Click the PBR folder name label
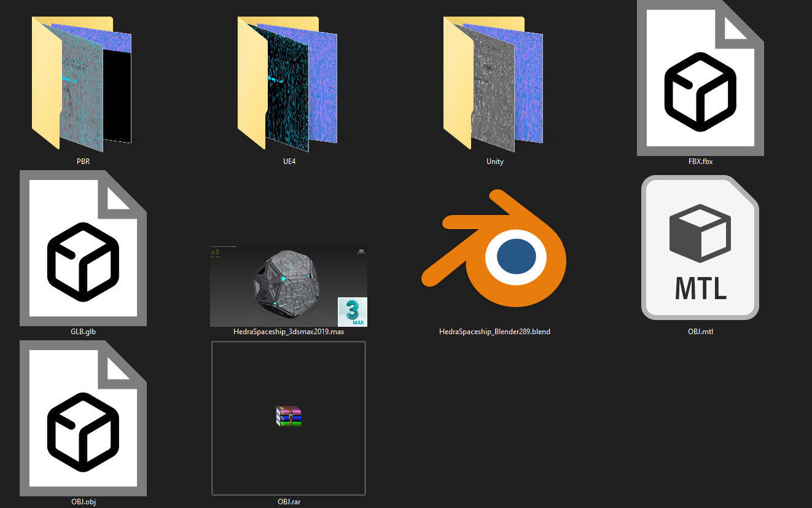The image size is (812, 508). coord(83,162)
